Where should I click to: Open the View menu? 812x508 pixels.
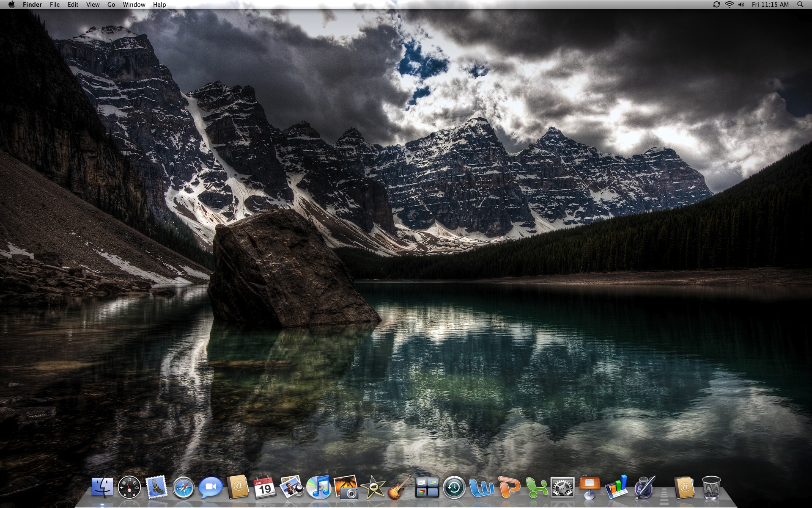coord(93,4)
